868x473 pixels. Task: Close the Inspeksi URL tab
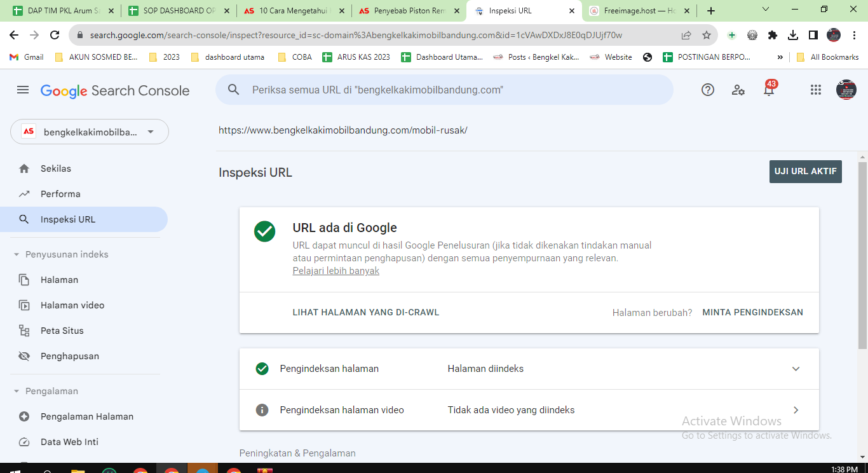[571, 11]
